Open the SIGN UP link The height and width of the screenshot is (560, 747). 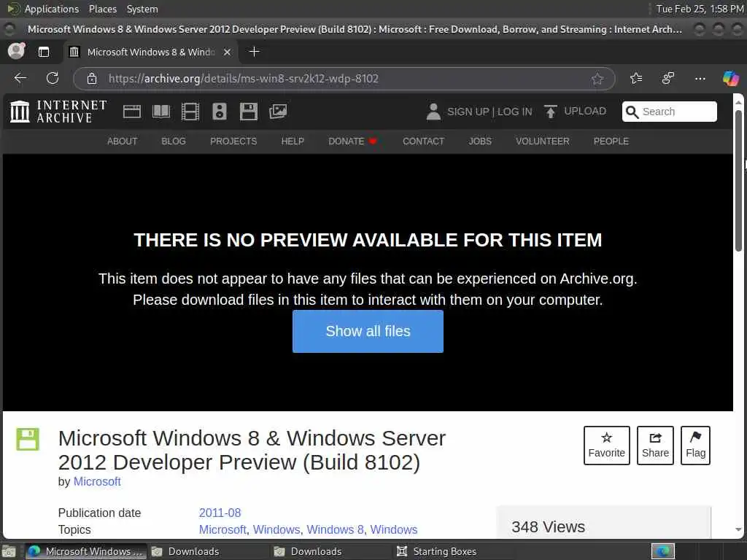[x=468, y=112]
